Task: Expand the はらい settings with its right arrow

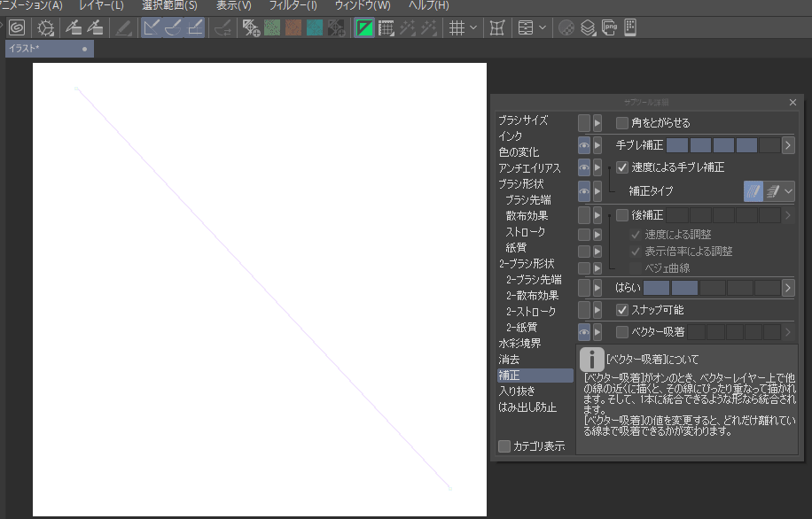Action: 787,287
